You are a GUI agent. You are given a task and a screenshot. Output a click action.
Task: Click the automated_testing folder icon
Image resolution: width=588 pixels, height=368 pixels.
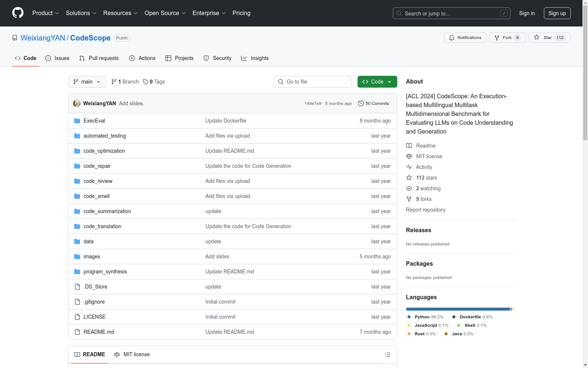tap(77, 136)
